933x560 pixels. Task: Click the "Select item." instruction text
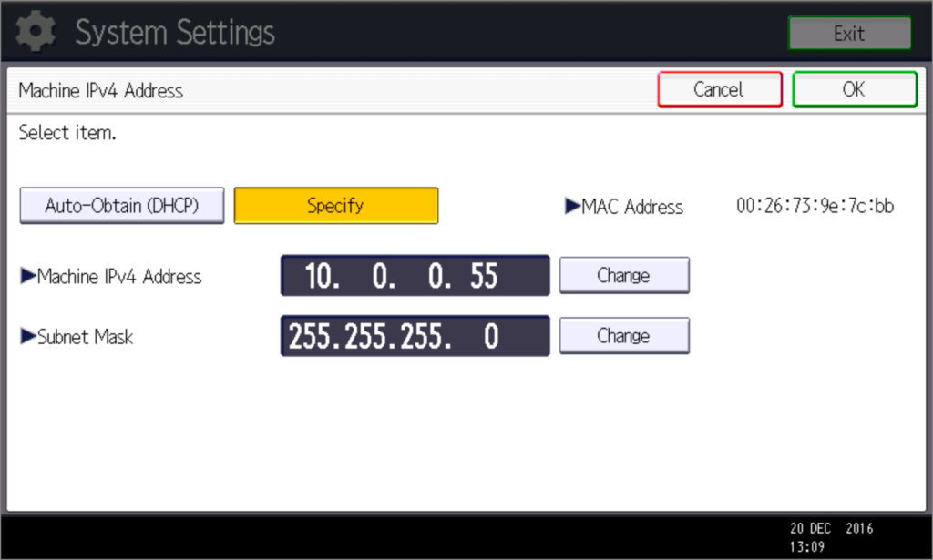click(67, 134)
